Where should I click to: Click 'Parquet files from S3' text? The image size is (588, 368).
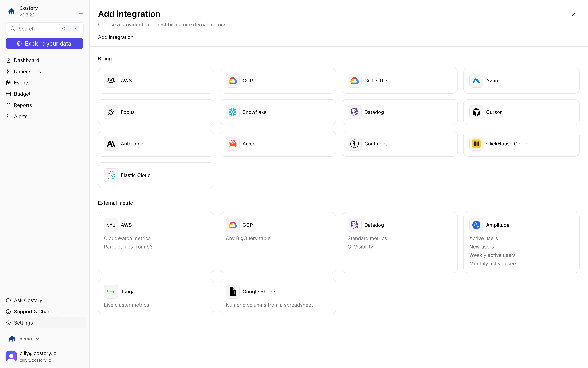tap(128, 247)
